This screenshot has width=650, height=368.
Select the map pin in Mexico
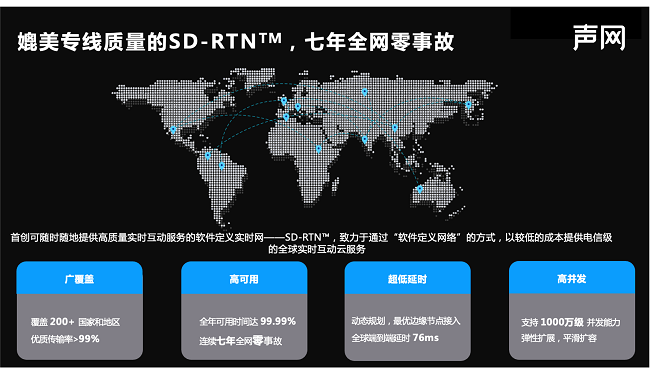pyautogui.click(x=173, y=130)
